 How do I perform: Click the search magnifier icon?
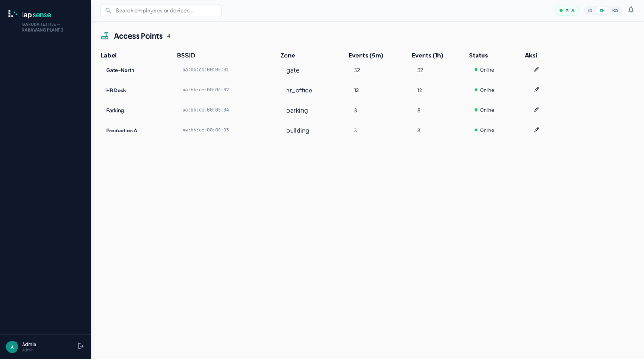[x=109, y=11]
